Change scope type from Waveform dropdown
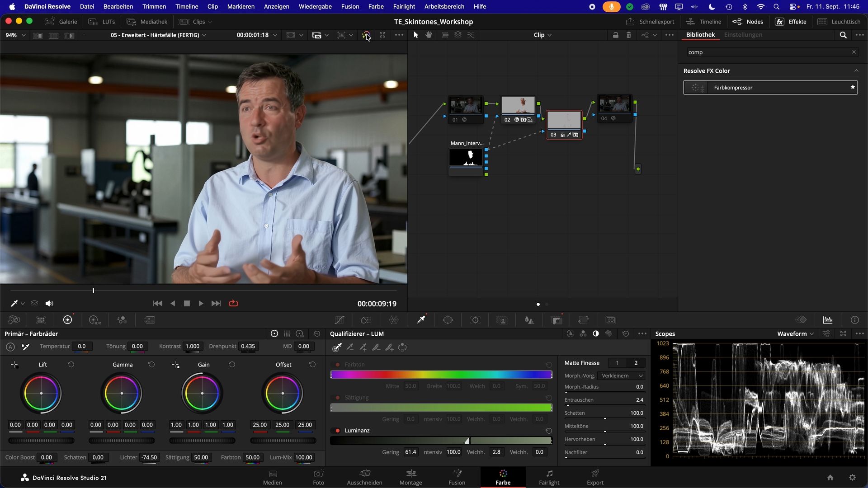Image resolution: width=868 pixels, height=488 pixels. click(x=795, y=333)
